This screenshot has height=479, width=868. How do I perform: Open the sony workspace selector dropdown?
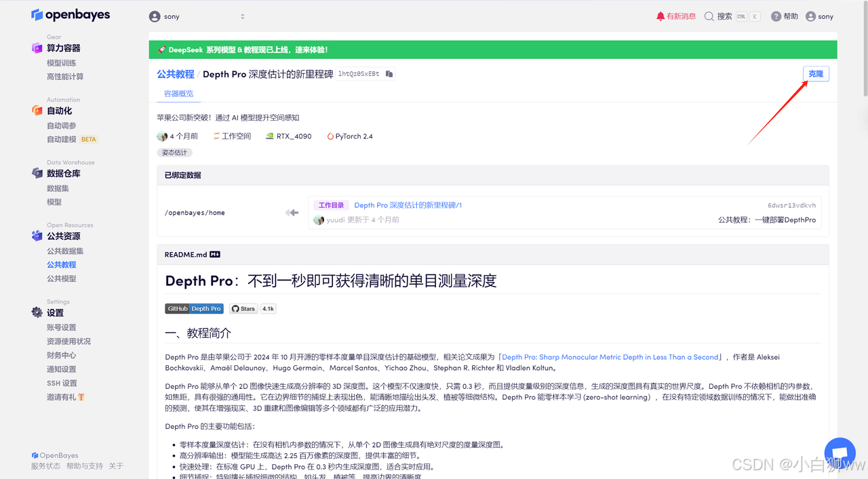pos(197,16)
